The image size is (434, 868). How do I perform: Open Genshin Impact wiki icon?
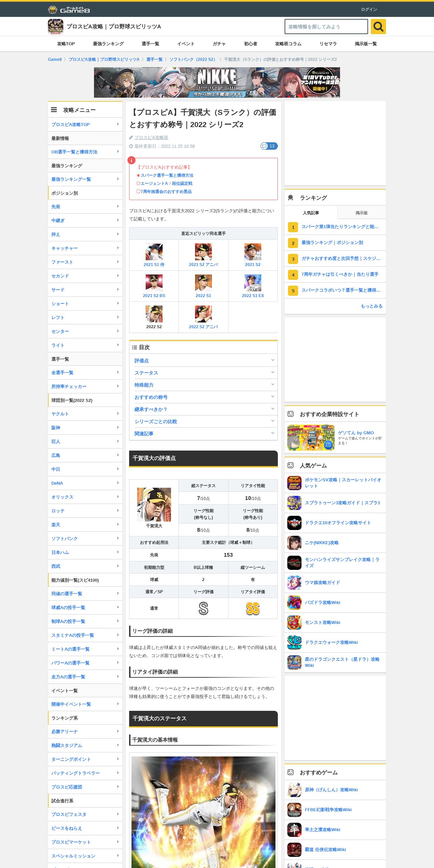pos(294,790)
